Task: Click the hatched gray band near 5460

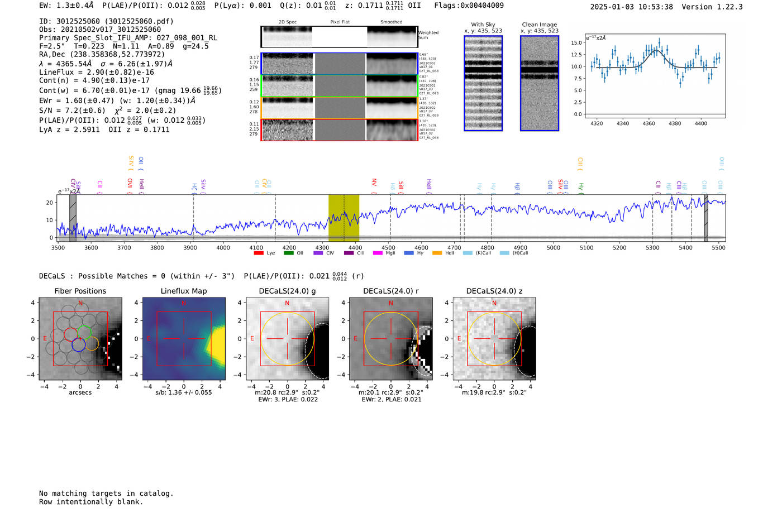Action: [706, 218]
